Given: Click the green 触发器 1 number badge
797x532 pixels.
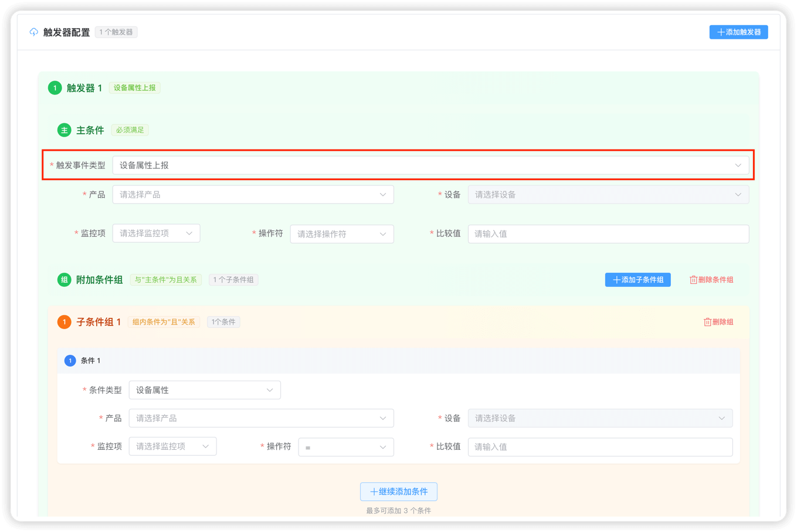Looking at the screenshot, I should click(55, 88).
